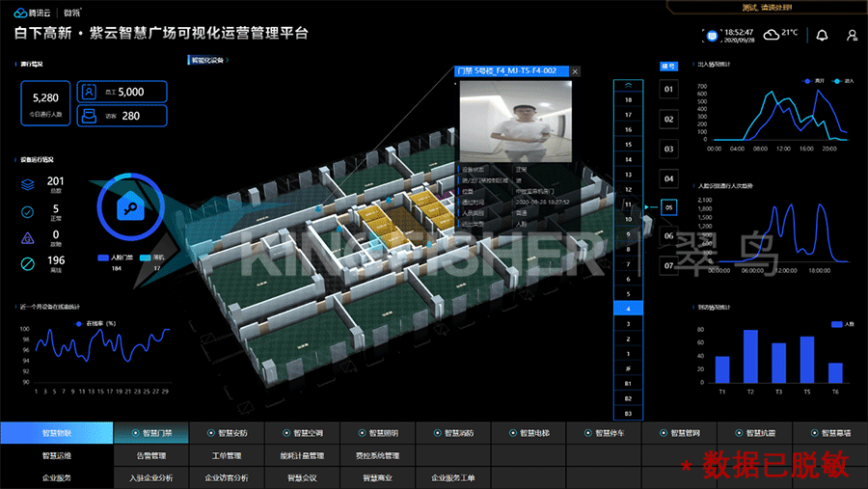Click the checkmark icon next to 5
This screenshot has width=868, height=489.
27,211
